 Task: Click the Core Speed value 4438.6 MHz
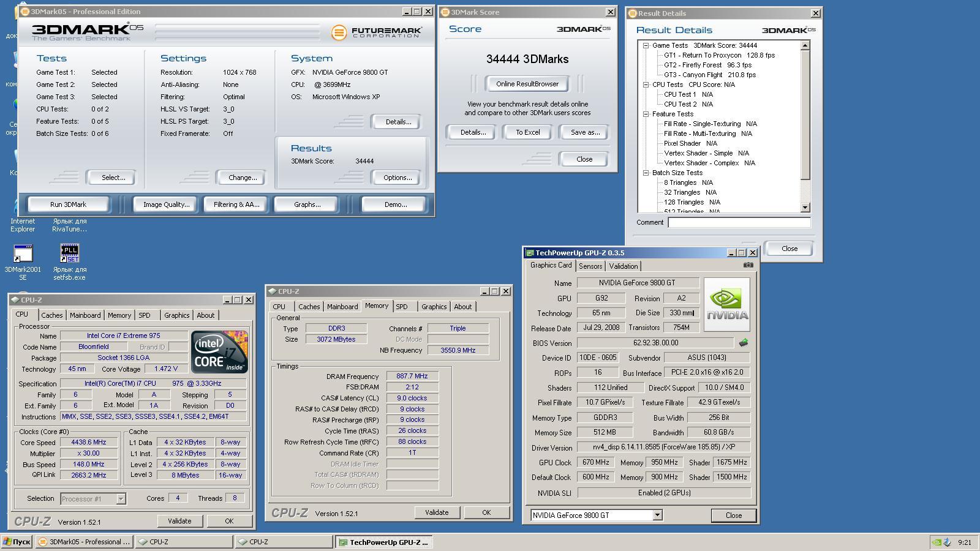pos(89,442)
